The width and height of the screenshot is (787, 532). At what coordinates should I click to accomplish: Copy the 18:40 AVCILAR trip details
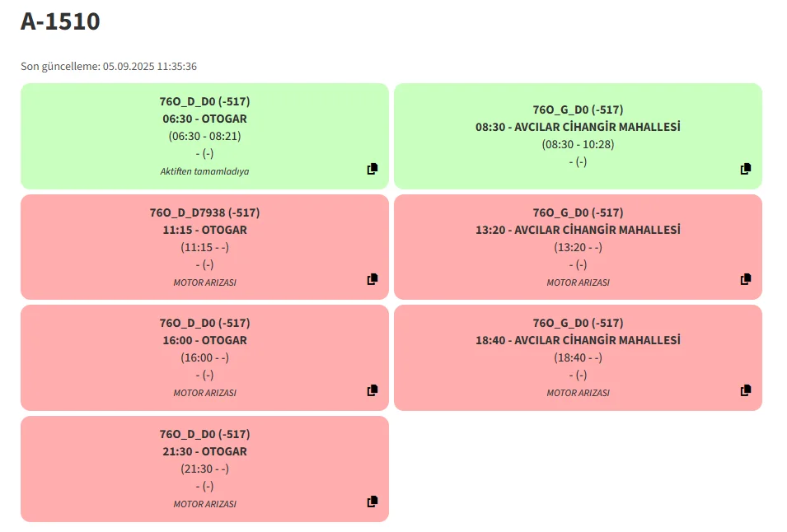746,390
